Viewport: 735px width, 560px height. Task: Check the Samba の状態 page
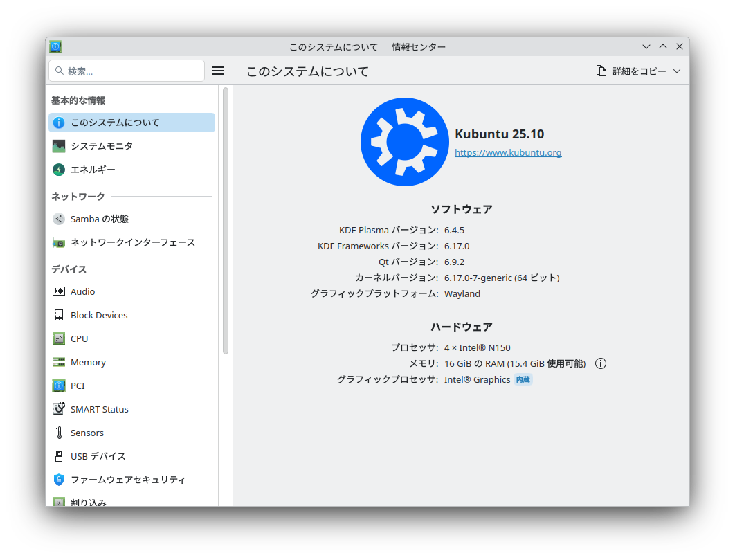click(x=98, y=219)
